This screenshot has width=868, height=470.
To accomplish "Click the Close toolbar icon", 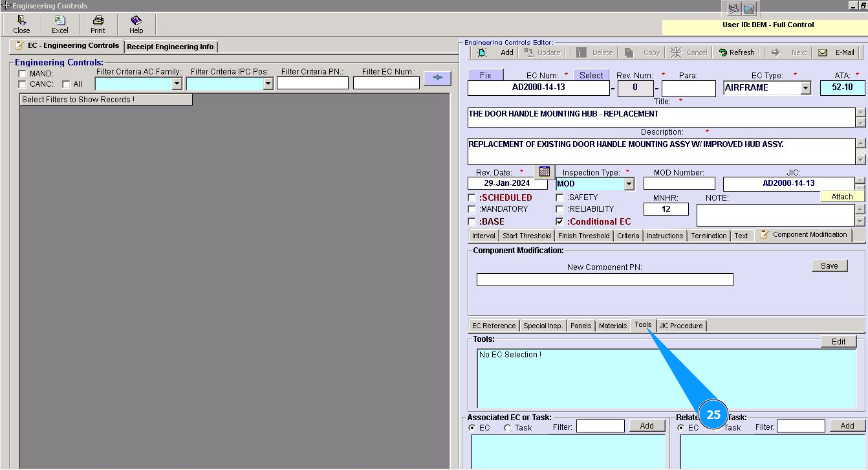I will coord(21,25).
